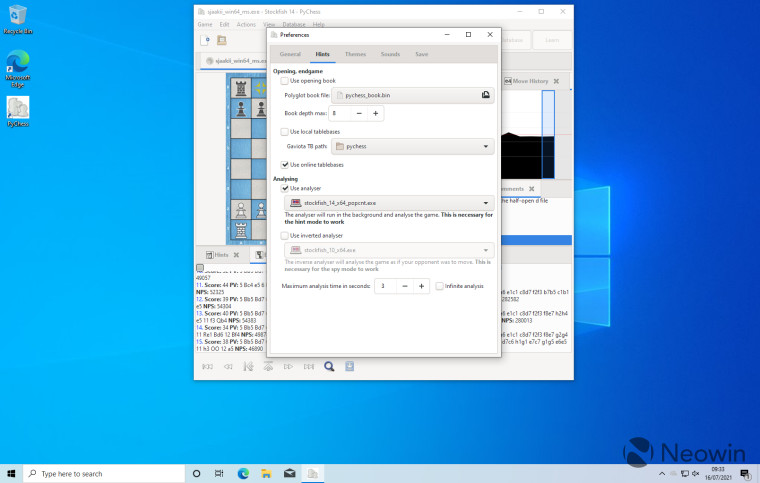Screen dimensions: 760x483
Task: Click the analysis time seconds input field
Action: [x=385, y=286]
